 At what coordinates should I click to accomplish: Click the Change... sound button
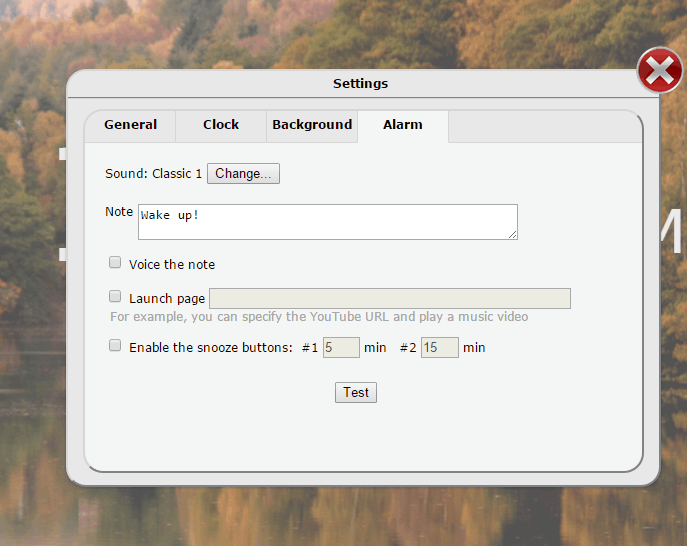pyautogui.click(x=243, y=174)
